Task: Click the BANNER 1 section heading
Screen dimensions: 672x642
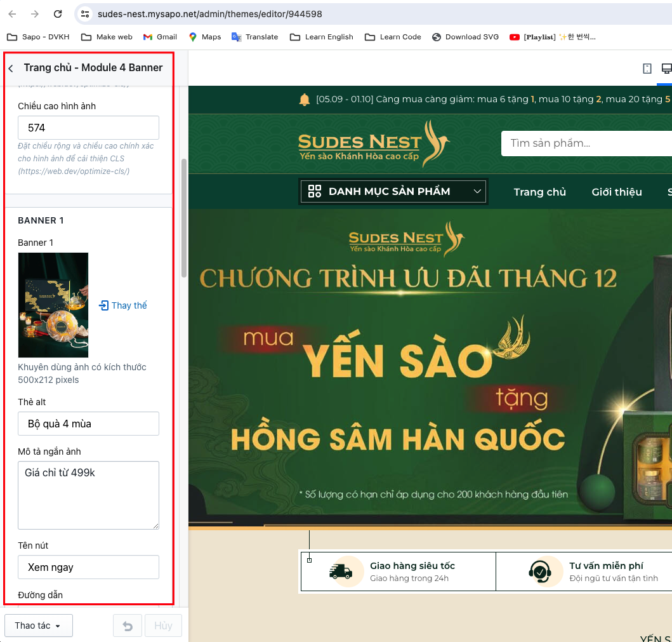Action: point(41,220)
